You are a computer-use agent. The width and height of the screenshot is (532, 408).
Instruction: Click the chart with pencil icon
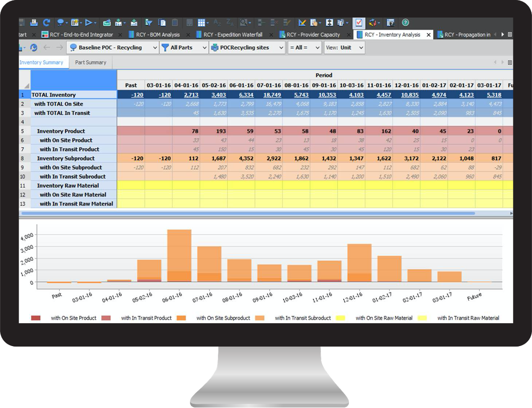click(302, 23)
